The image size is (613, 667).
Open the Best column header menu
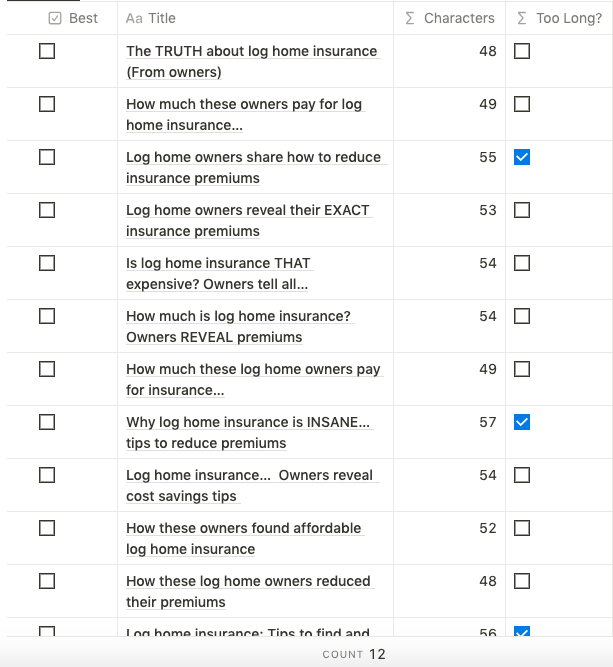[x=62, y=18]
